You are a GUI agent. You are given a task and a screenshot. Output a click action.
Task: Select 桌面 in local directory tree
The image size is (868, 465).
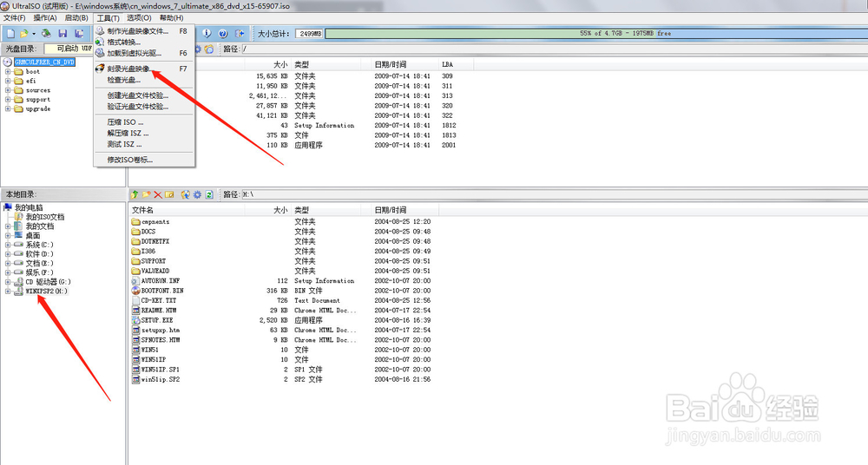(33, 235)
